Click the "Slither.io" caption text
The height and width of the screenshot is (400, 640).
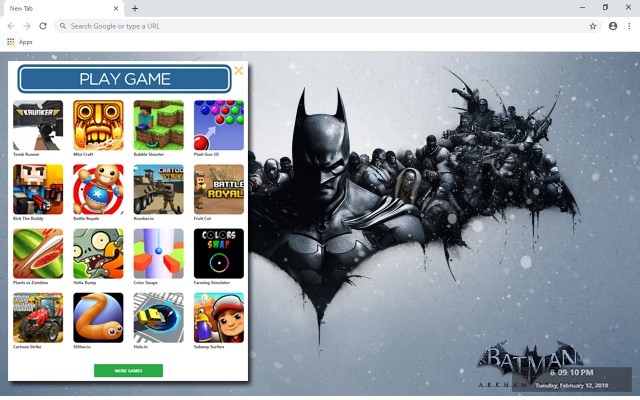coord(82,347)
